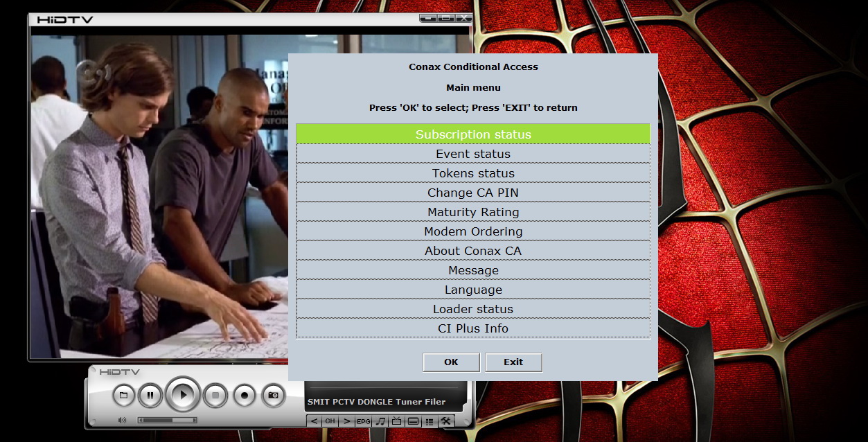Click the OK button
The width and height of the screenshot is (868, 442).
pos(451,362)
